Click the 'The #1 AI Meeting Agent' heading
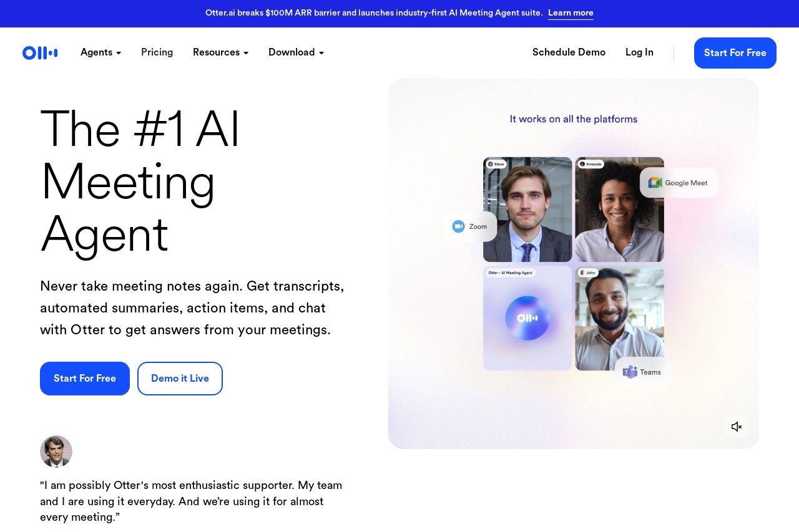 click(x=140, y=181)
